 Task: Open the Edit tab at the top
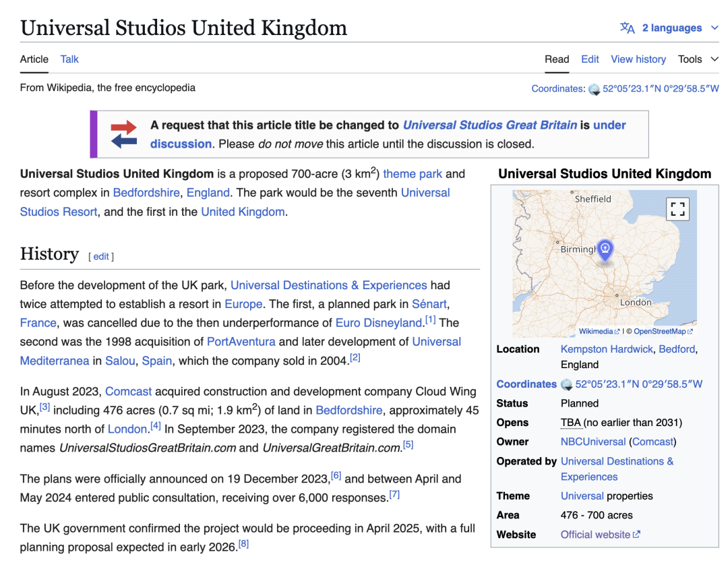(x=590, y=59)
